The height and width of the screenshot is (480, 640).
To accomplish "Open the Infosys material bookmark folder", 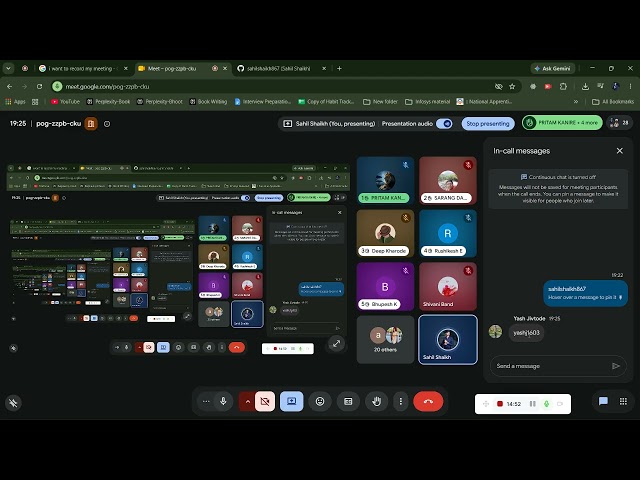I will point(427,102).
